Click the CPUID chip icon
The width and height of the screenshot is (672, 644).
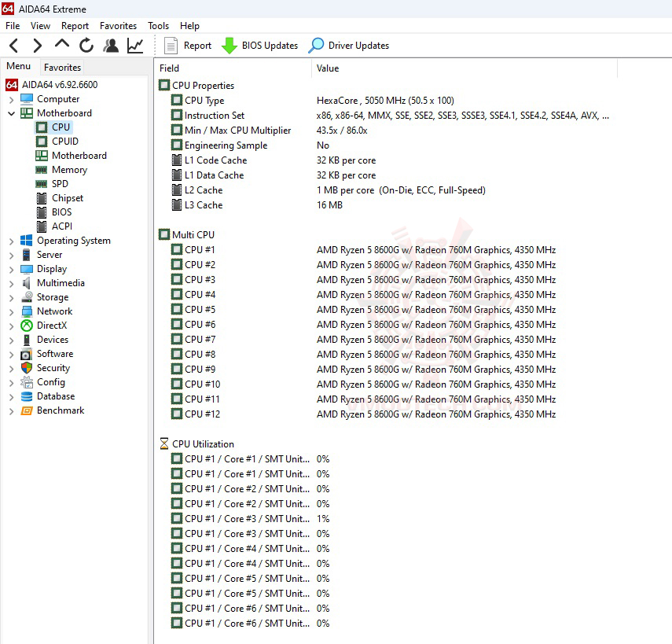42,142
